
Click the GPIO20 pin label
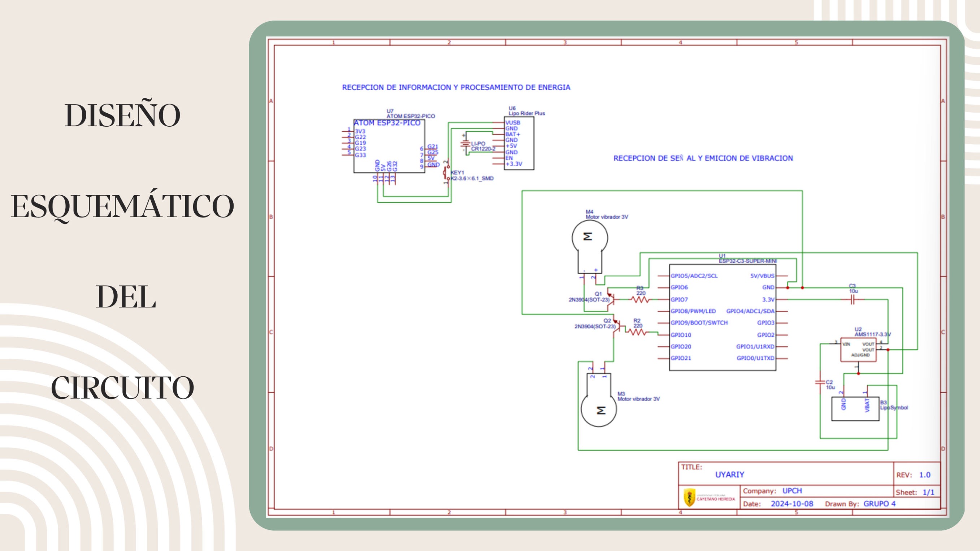coord(681,346)
